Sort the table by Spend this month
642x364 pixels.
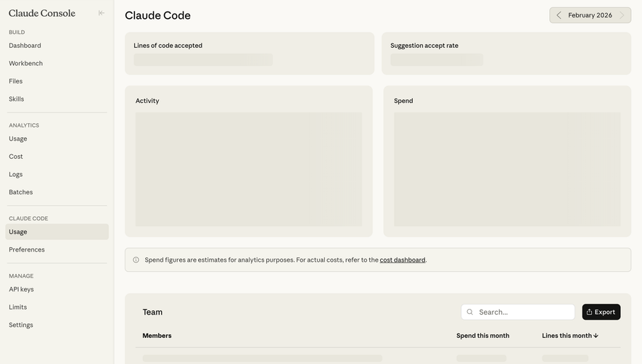click(482, 335)
